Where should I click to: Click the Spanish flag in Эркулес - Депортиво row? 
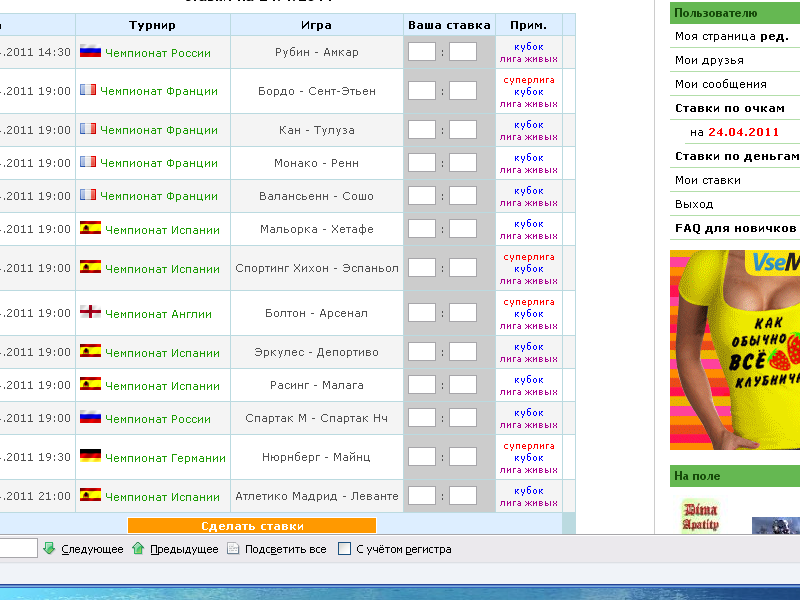pos(90,351)
